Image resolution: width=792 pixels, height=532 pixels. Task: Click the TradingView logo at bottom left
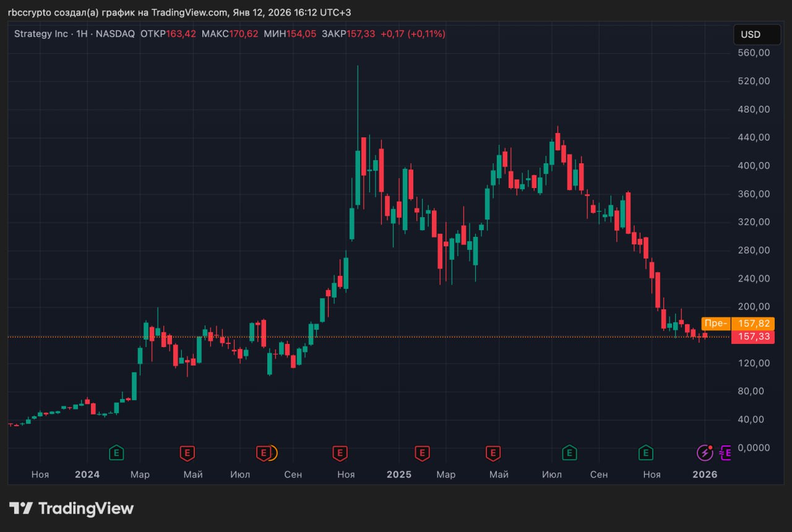(x=71, y=508)
